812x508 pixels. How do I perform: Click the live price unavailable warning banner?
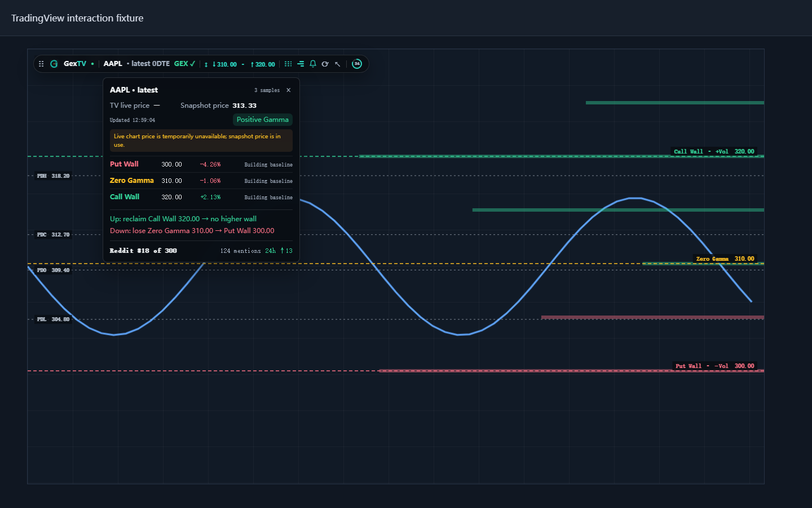click(201, 141)
